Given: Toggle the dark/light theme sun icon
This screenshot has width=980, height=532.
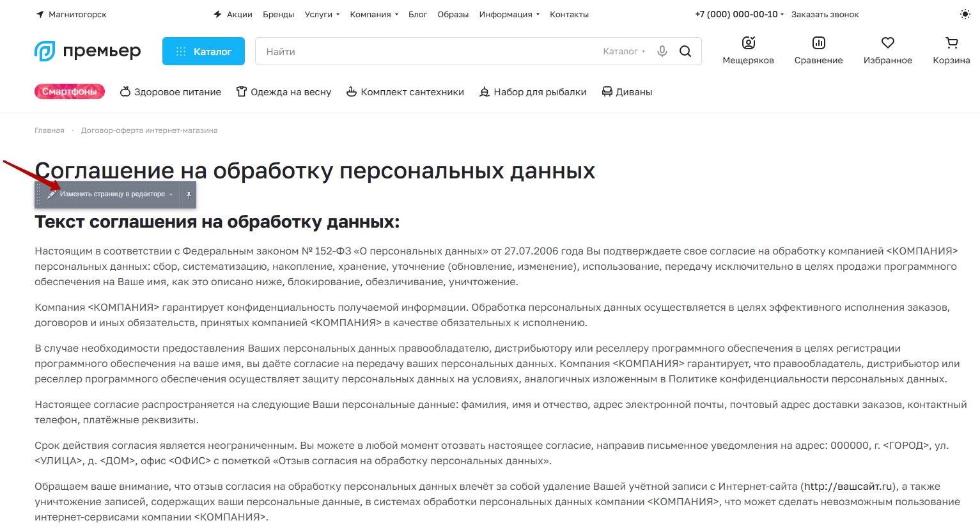Looking at the screenshot, I should 965,14.
